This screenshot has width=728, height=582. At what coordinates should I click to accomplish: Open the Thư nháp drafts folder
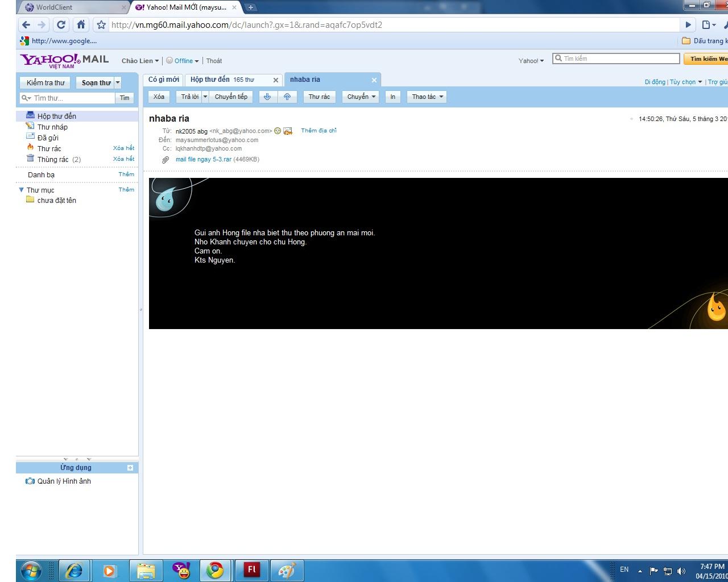(x=52, y=127)
